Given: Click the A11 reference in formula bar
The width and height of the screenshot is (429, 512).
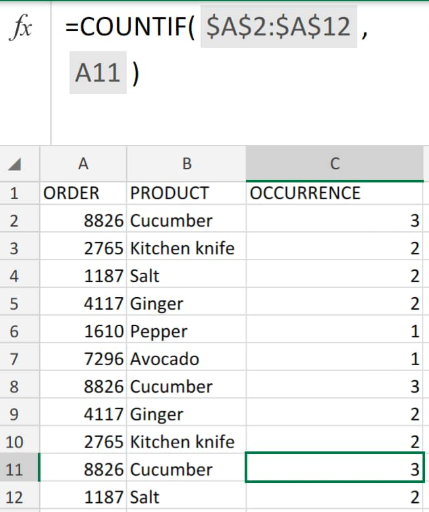Looking at the screenshot, I should [98, 73].
